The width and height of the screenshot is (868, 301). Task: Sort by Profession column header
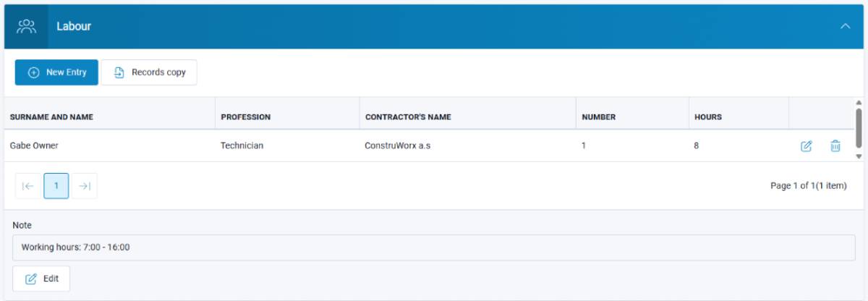(x=246, y=117)
